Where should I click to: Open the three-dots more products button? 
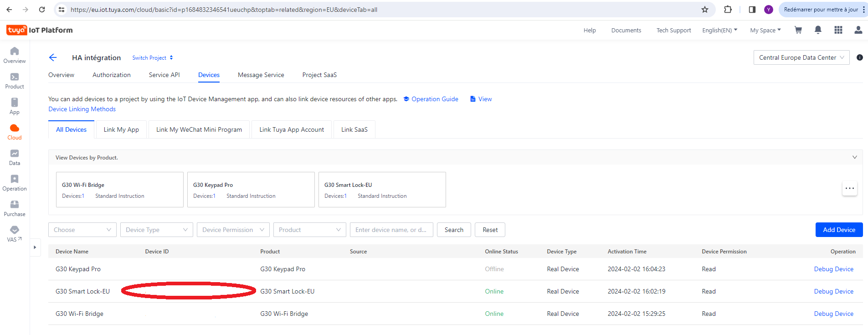click(x=850, y=188)
